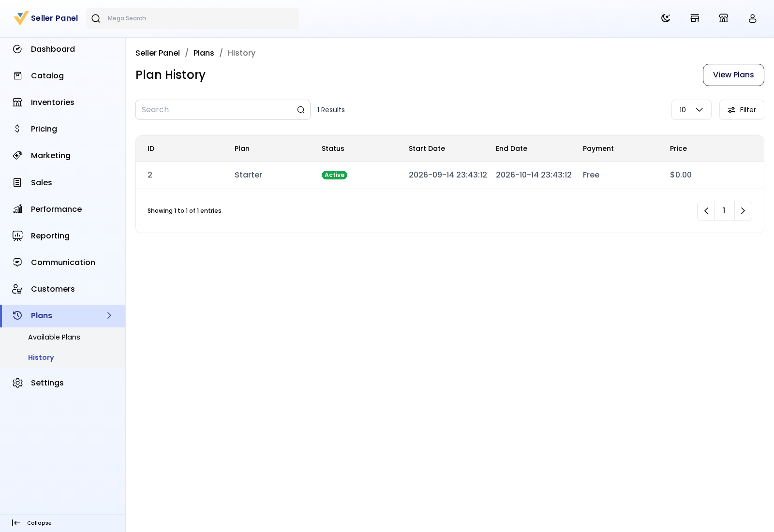Screen dimensions: 774x532
Task: Select Available Plans submenu item
Action: click(54, 337)
